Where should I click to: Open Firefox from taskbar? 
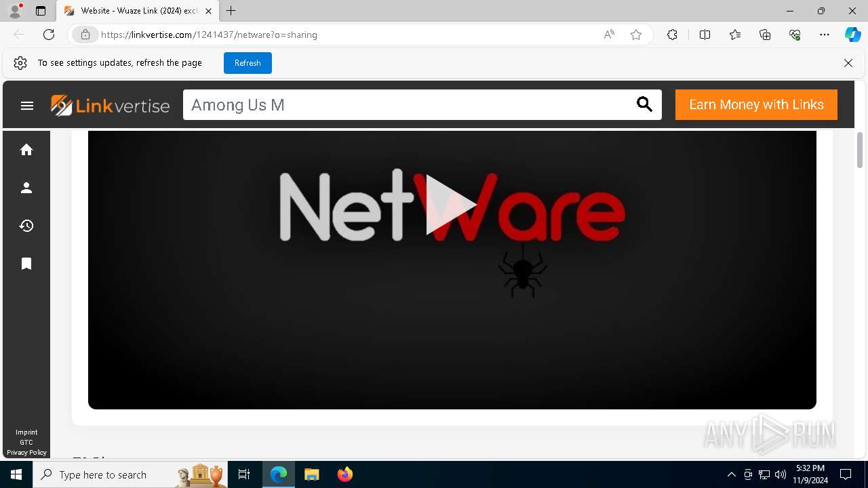pos(344,474)
